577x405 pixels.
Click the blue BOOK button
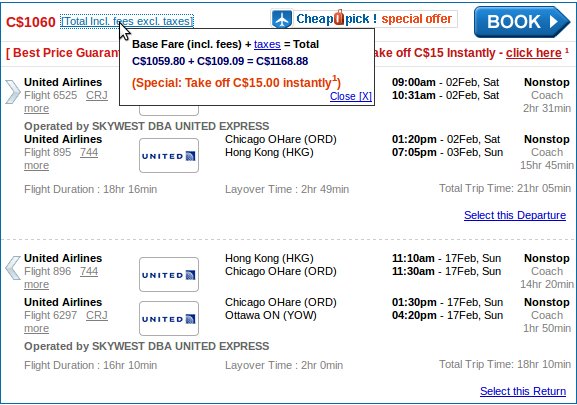[521, 22]
